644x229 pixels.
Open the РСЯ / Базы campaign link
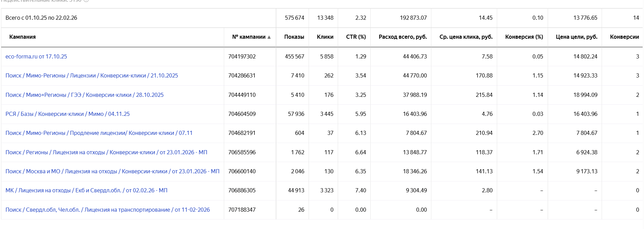tap(67, 114)
